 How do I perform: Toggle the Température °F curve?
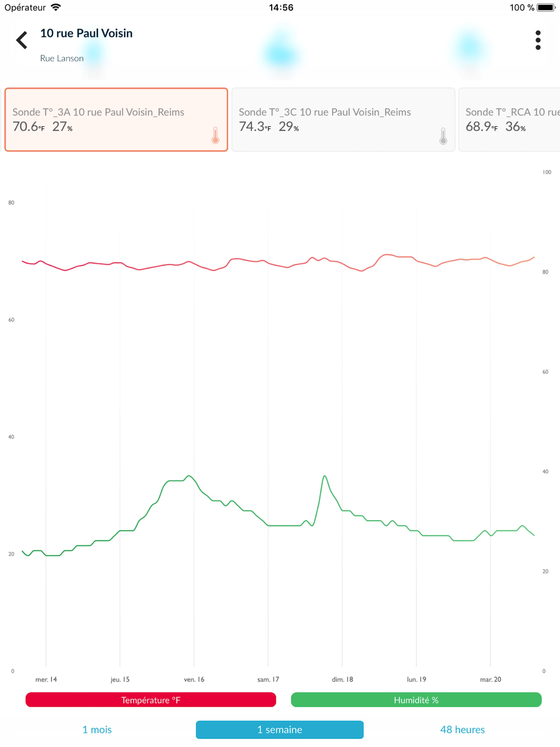tap(151, 699)
